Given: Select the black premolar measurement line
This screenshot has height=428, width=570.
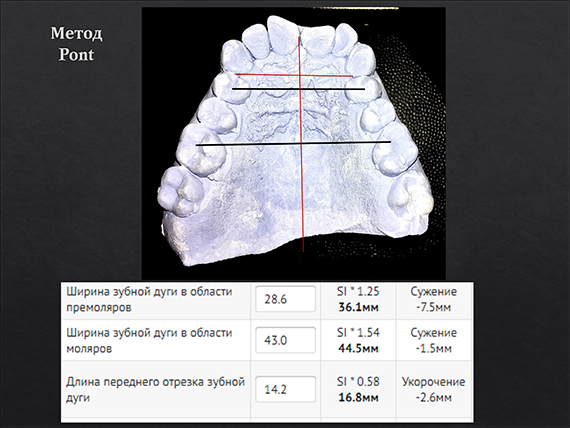Looking at the screenshot, I should click(298, 89).
